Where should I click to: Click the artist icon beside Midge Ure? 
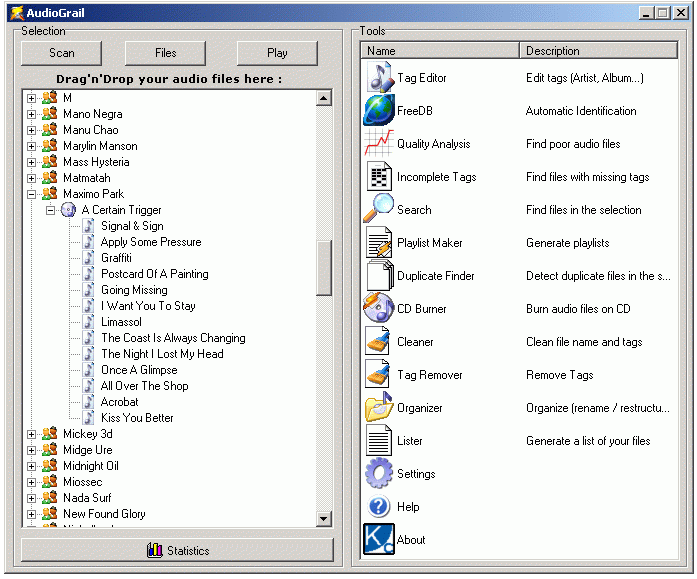click(x=50, y=449)
